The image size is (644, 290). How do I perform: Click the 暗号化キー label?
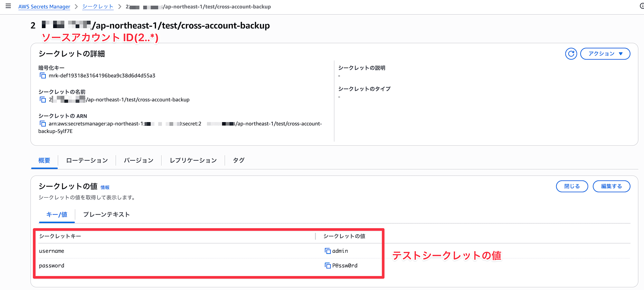pyautogui.click(x=52, y=68)
